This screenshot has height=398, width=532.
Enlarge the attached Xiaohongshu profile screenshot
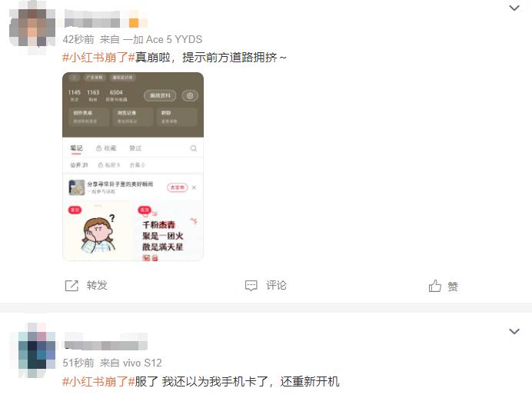(133, 167)
